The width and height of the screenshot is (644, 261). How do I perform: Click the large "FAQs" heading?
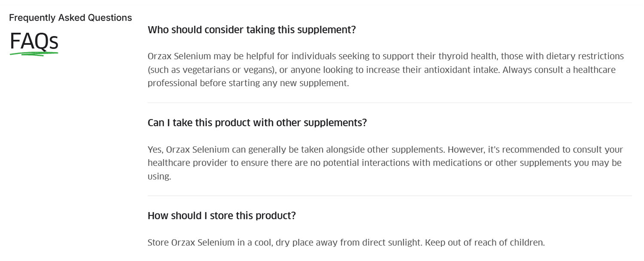point(34,41)
